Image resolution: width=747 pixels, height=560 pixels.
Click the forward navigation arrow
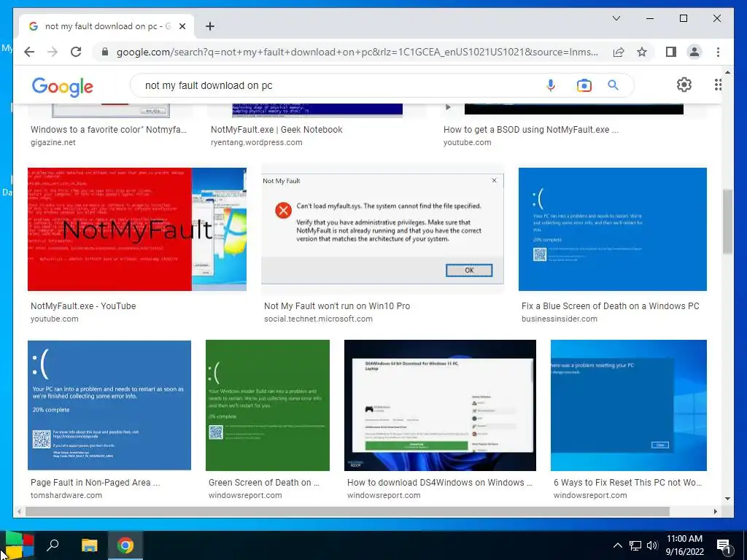(x=53, y=52)
